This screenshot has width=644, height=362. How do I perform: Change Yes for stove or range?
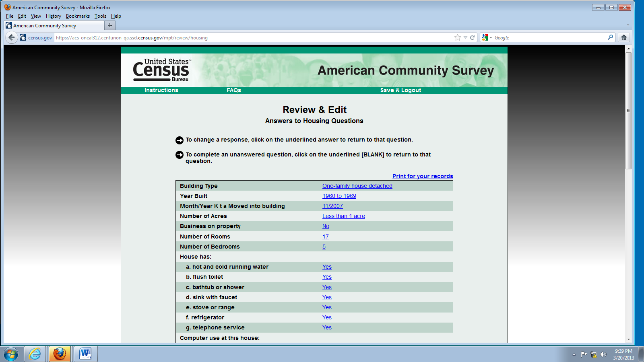pyautogui.click(x=327, y=307)
